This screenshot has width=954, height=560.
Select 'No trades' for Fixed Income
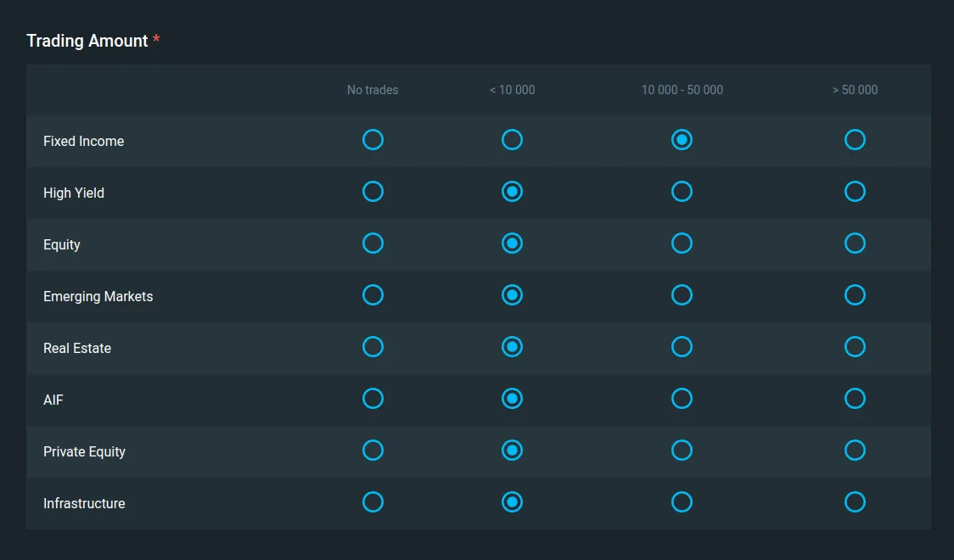pyautogui.click(x=373, y=140)
